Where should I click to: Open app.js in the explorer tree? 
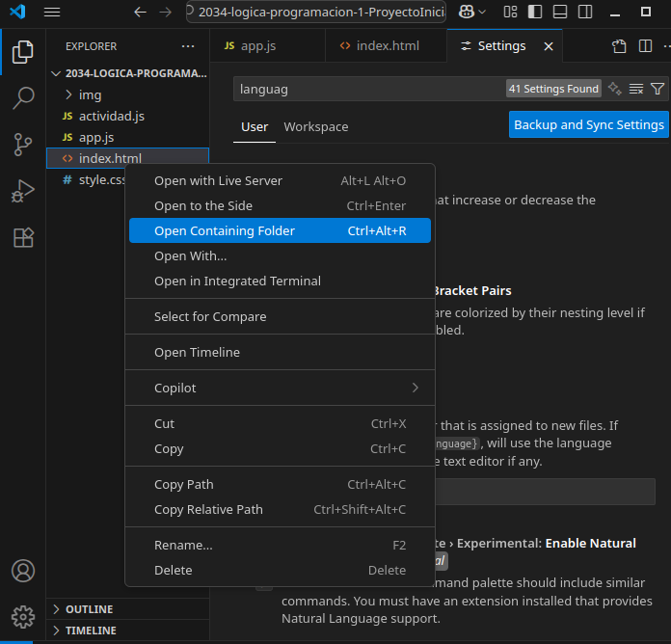coord(128,137)
